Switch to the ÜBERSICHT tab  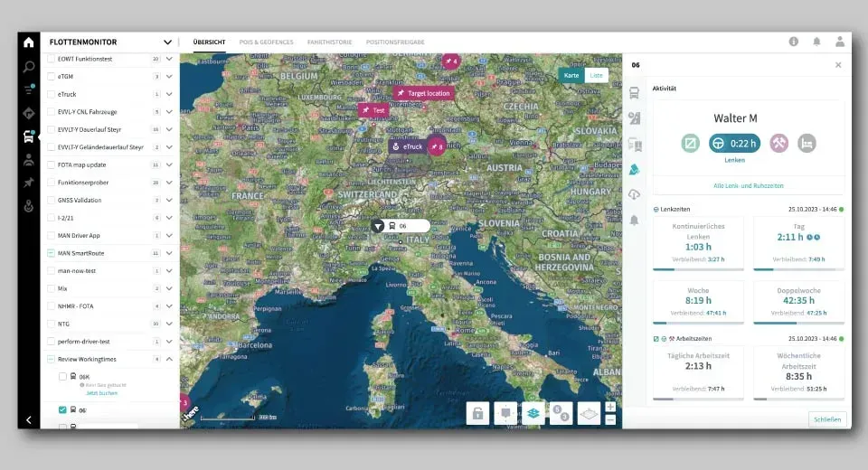[209, 42]
